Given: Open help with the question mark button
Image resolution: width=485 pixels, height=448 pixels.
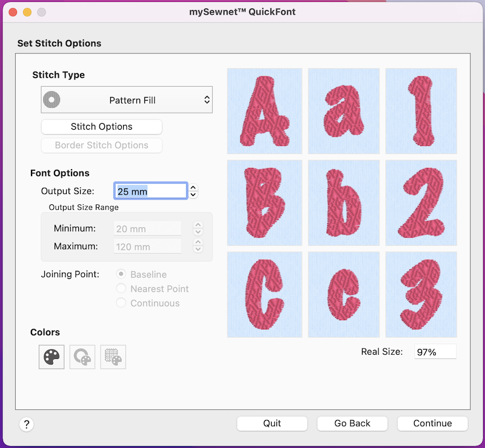Looking at the screenshot, I should [27, 424].
